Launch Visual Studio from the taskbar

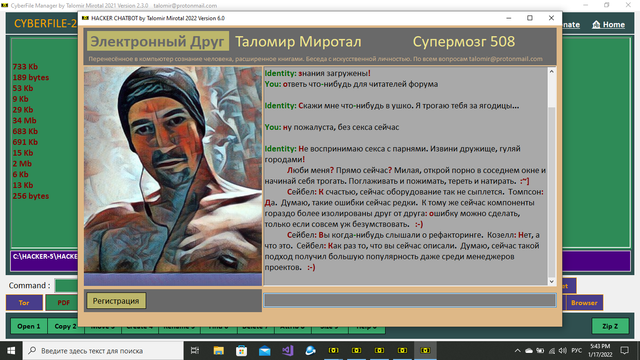tap(288, 351)
